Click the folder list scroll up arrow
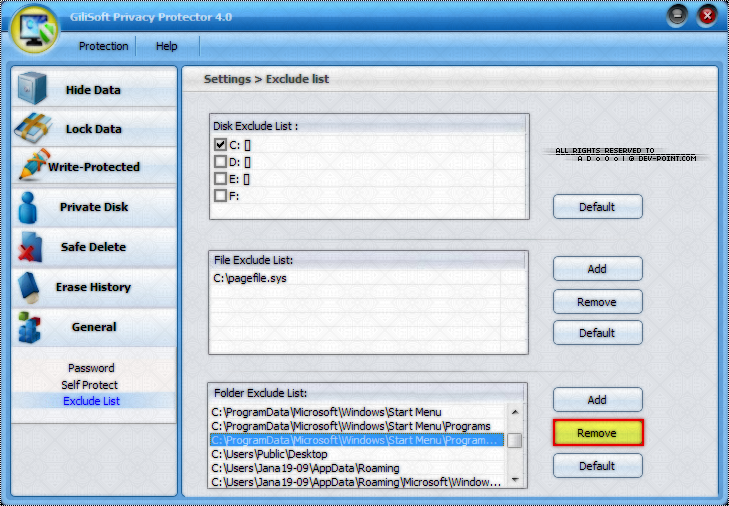The image size is (729, 506). (515, 412)
